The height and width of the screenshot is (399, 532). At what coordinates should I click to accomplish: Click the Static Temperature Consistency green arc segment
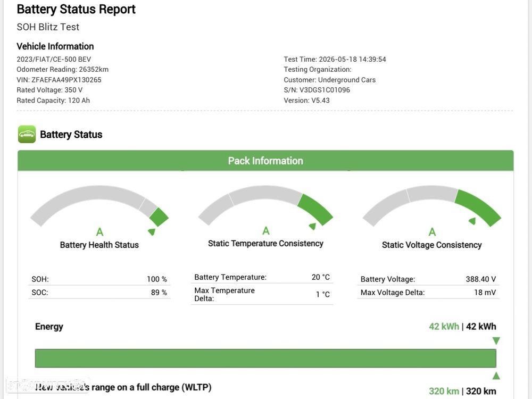coord(315,209)
